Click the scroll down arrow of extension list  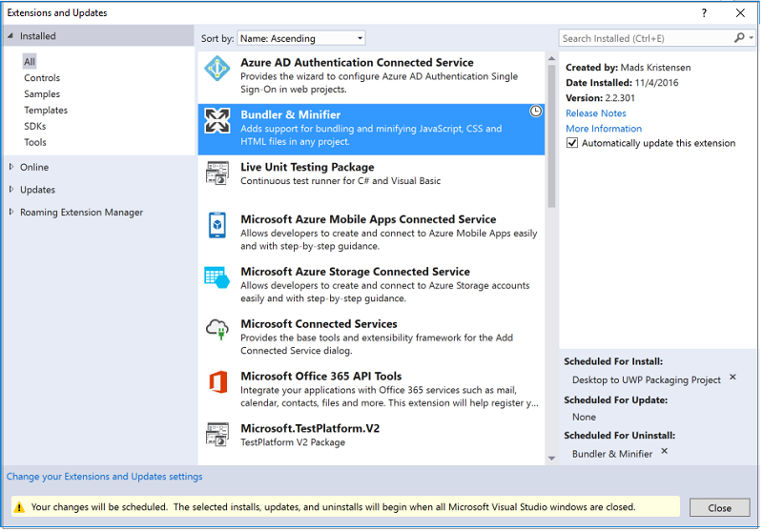pos(551,458)
